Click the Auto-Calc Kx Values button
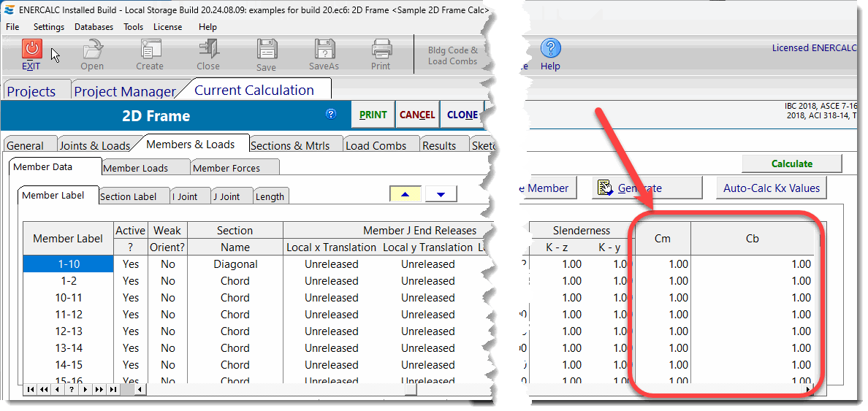The height and width of the screenshot is (411, 868). tap(772, 188)
